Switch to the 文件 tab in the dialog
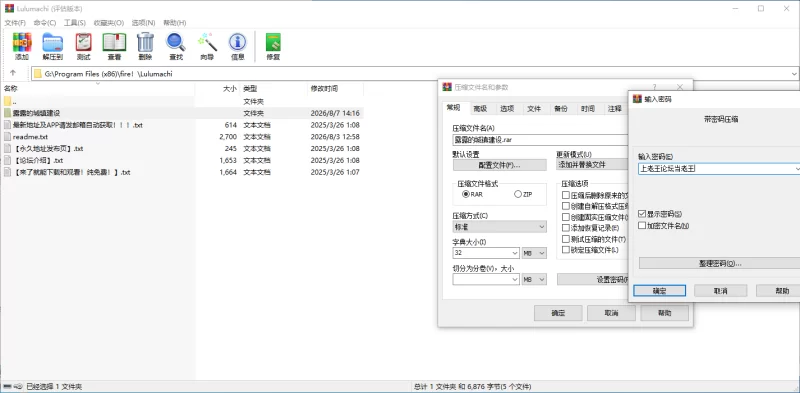Screen dimensions: 800x393 pos(534,109)
